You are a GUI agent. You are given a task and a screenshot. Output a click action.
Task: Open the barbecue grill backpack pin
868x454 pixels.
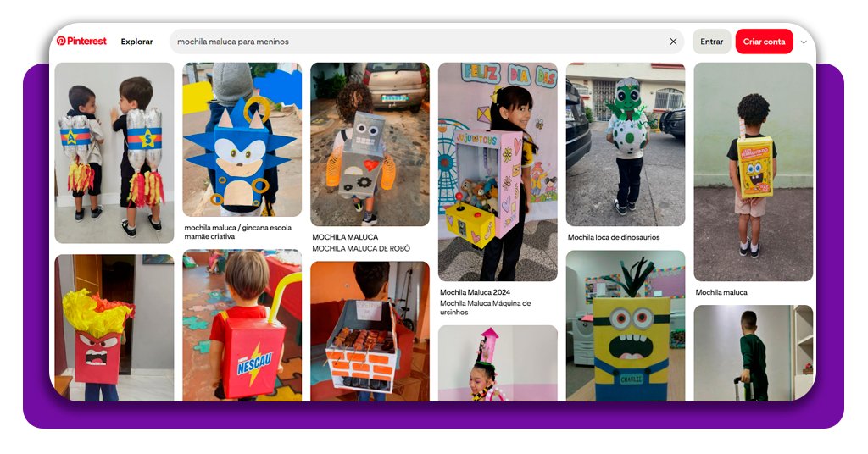[370, 332]
